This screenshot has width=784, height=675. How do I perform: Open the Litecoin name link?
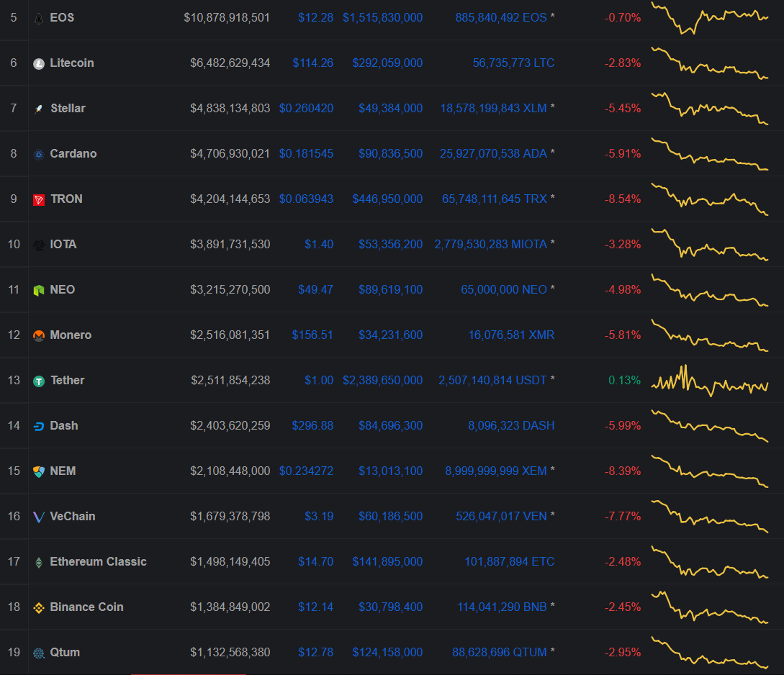(72, 63)
